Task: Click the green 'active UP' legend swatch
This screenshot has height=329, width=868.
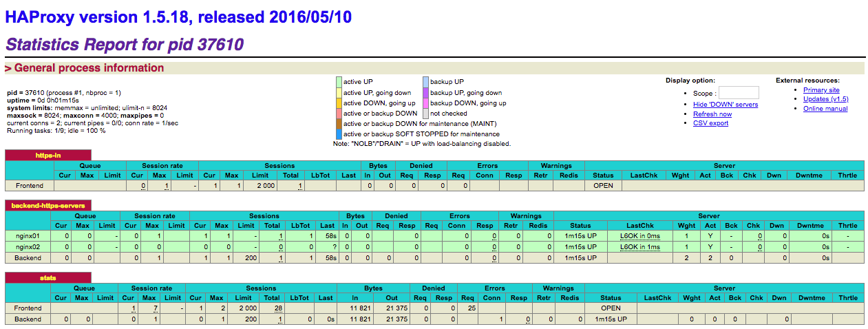Action: (339, 82)
